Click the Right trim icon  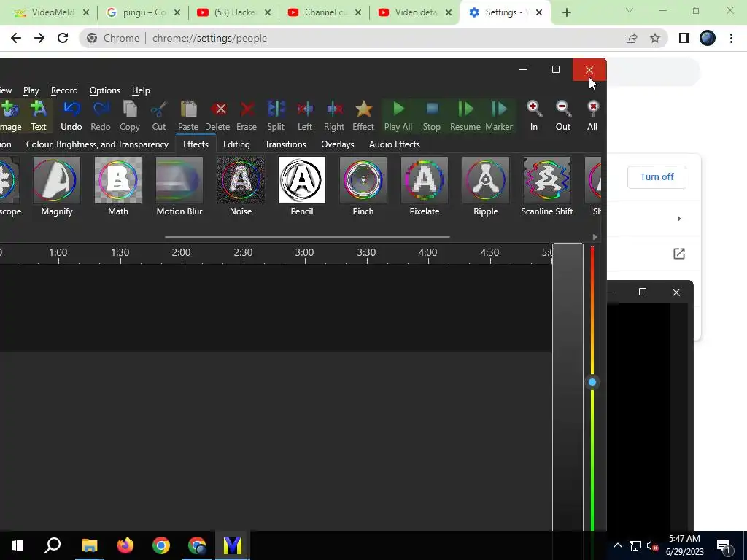pyautogui.click(x=334, y=116)
